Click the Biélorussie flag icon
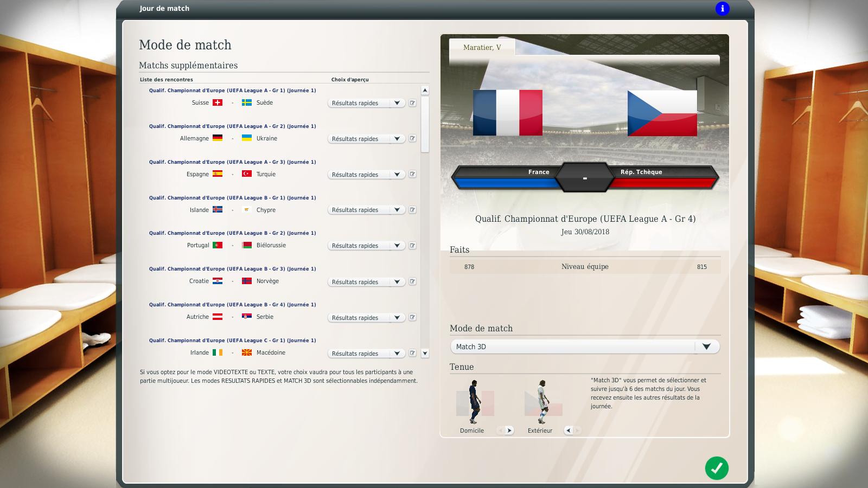868x488 pixels. click(x=247, y=245)
